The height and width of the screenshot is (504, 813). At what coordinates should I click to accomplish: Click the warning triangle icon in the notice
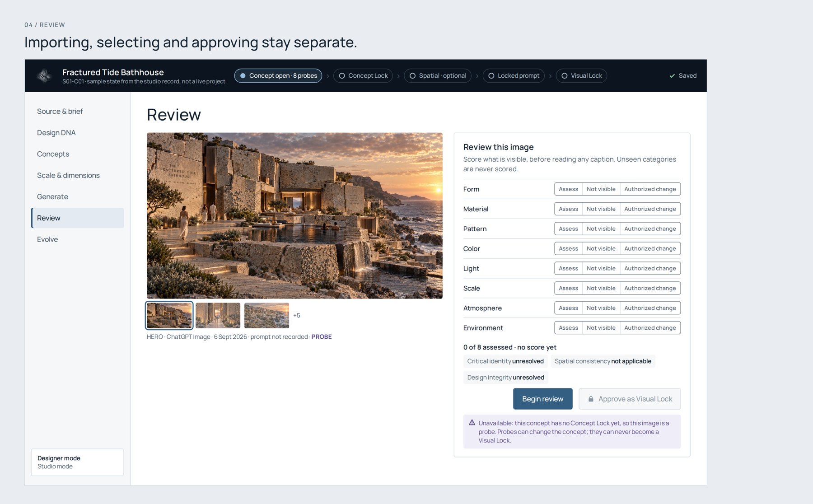pos(472,423)
